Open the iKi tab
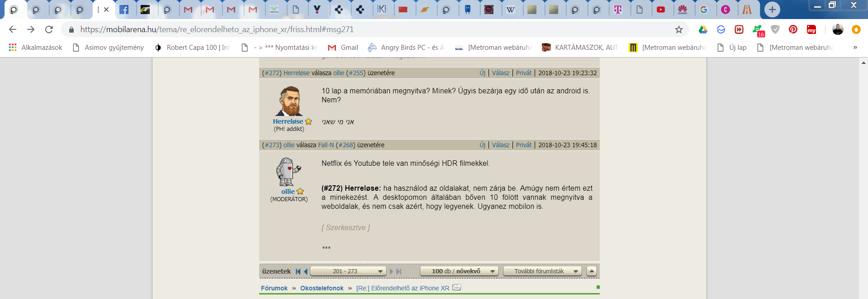Viewport: 868px width, 299px height. [382, 10]
